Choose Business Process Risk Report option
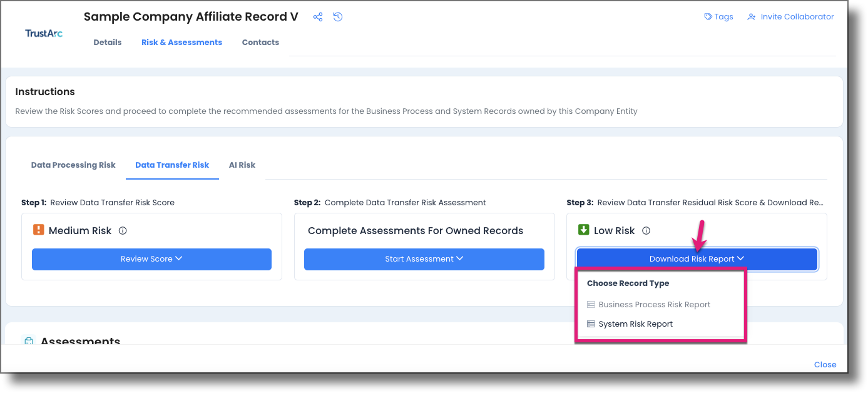 pyautogui.click(x=655, y=305)
